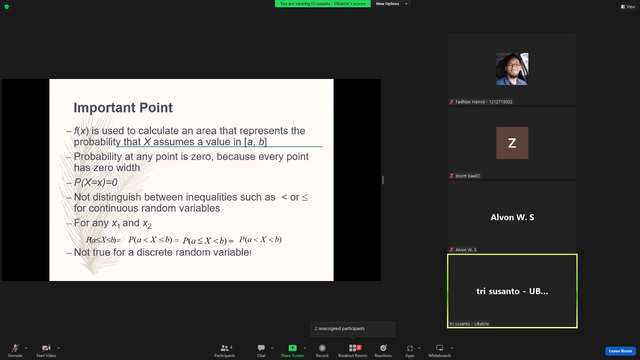Click the '2 unassigned participants' tooltip

click(353, 329)
